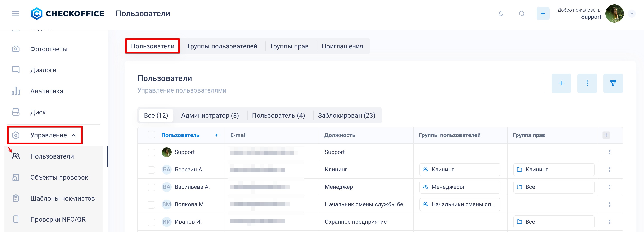Switch to the Группы прав tab
This screenshot has width=644, height=232.
[x=289, y=46]
